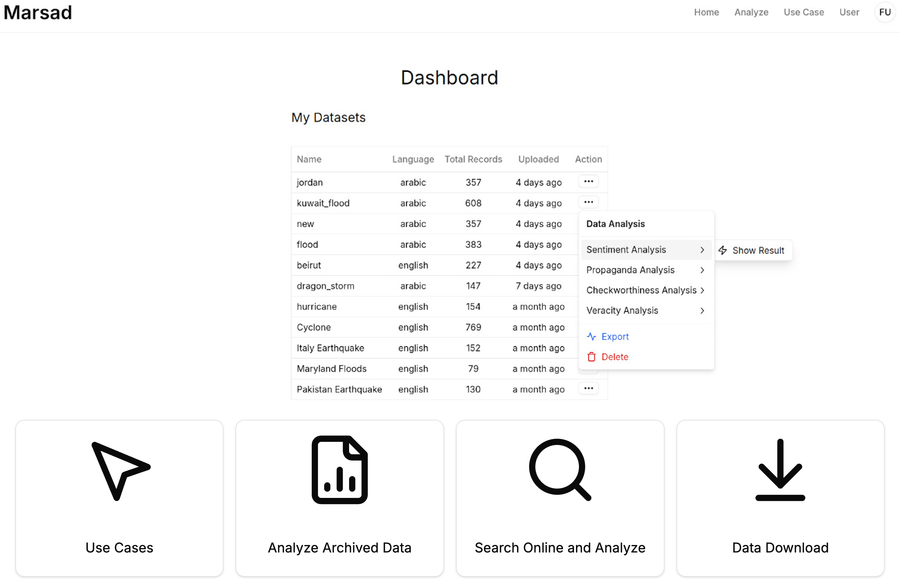Open the action menu for jordan dataset
Screen dimensions: 900x588
588,182
